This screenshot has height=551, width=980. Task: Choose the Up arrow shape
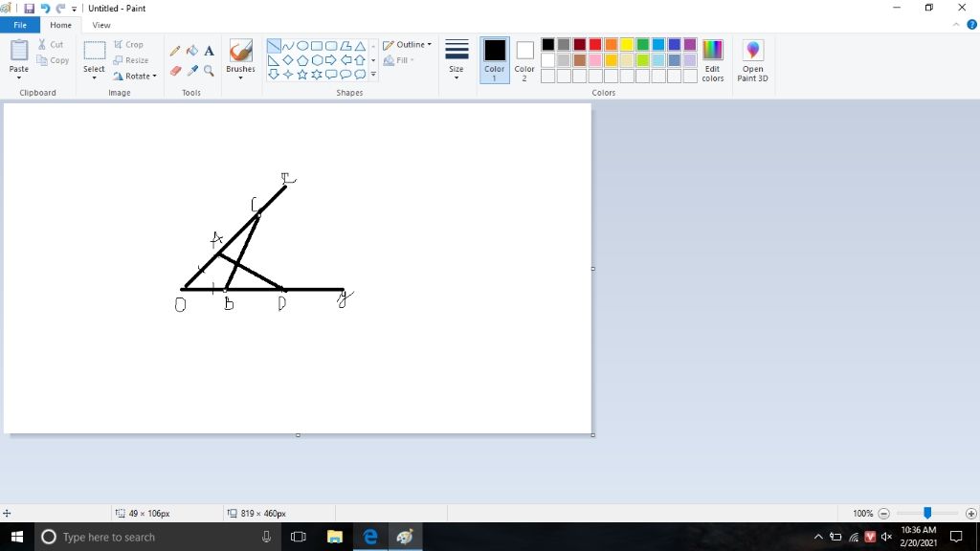(x=360, y=60)
